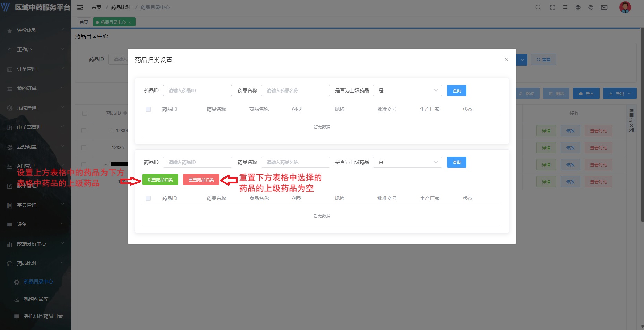Select 机构药品库 in the sidebar

(x=36, y=299)
